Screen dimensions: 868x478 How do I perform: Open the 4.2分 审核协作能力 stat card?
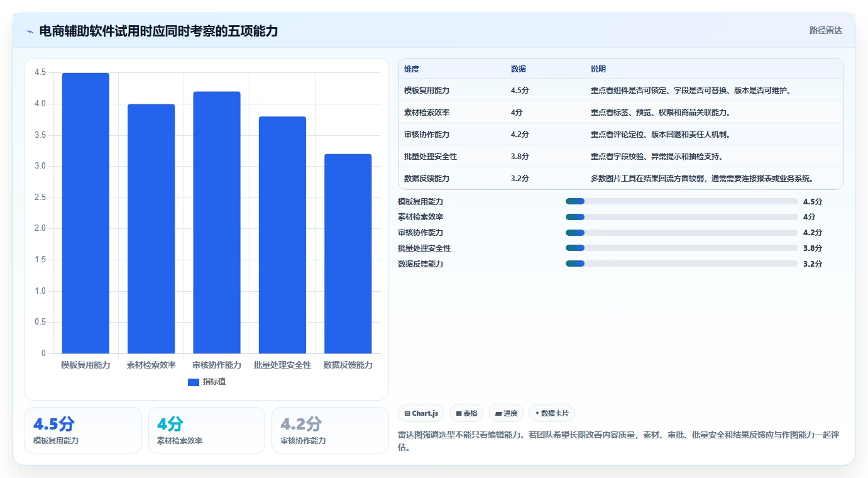tap(330, 430)
